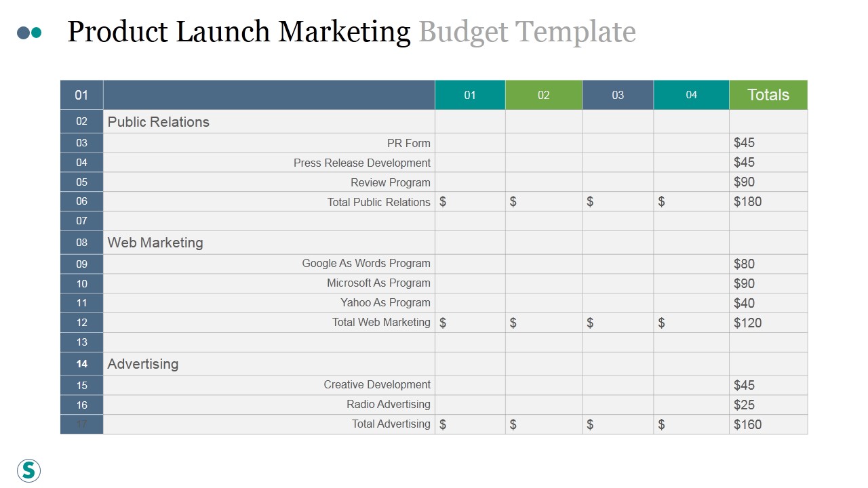
Task: Select row number 16 cell
Action: 81,405
